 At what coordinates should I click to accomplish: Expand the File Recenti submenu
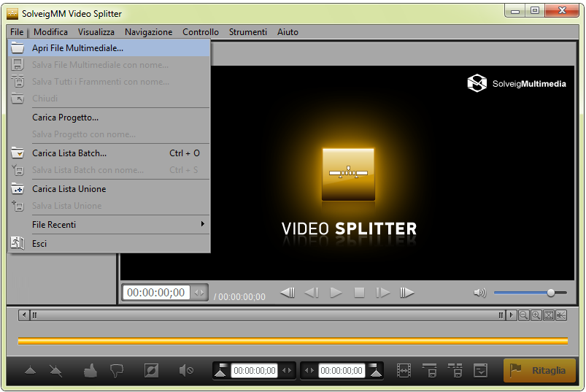109,225
